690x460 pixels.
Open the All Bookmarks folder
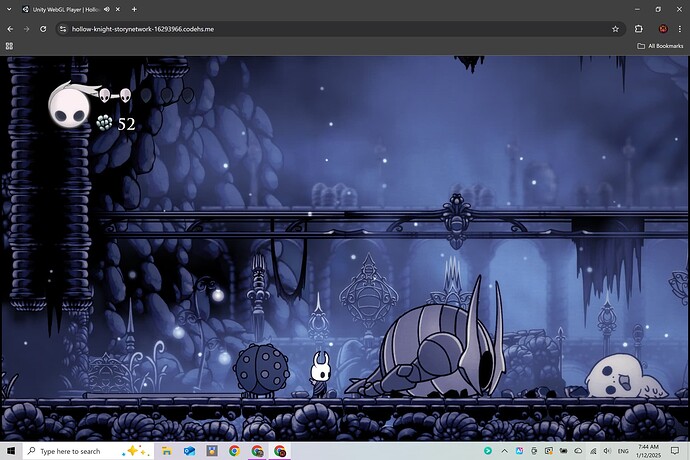pos(660,46)
